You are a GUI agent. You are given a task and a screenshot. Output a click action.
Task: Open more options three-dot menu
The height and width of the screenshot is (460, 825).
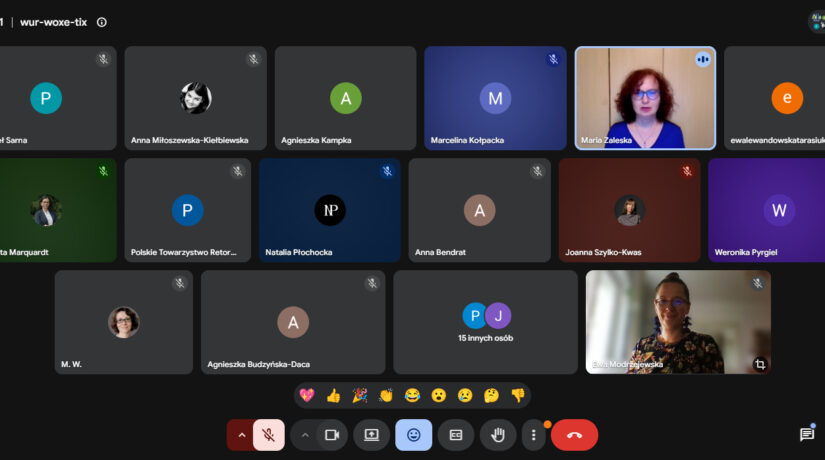click(534, 435)
